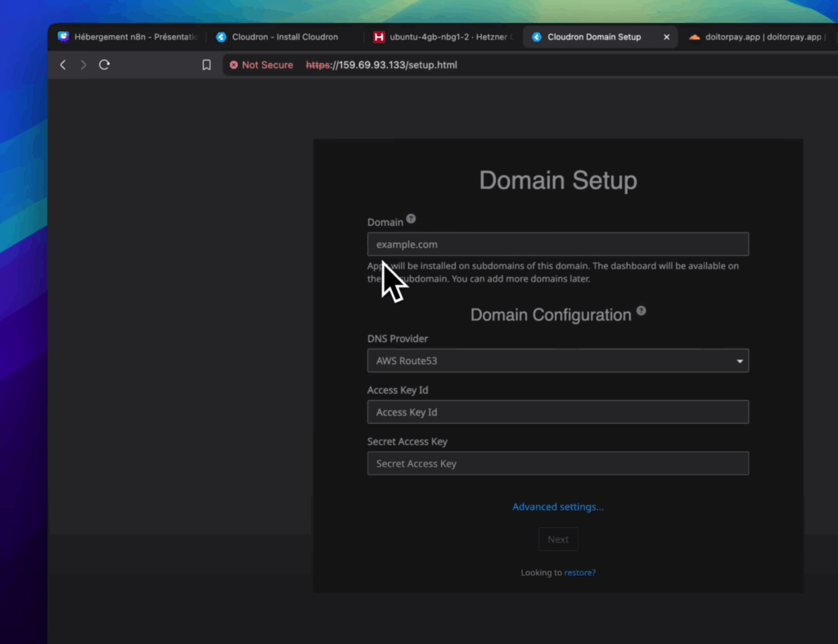
Task: Click the restore link
Action: tap(579, 573)
